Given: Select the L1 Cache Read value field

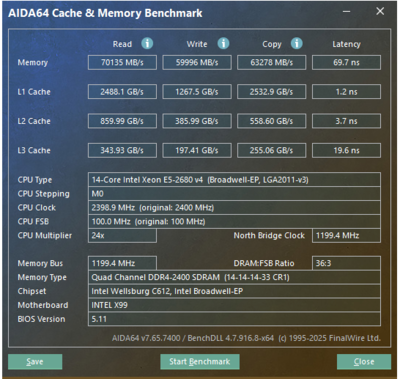Looking at the screenshot, I should [122, 92].
